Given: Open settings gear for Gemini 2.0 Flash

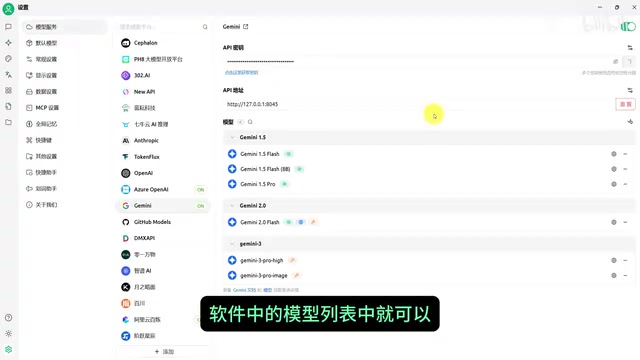Looking at the screenshot, I should pyautogui.click(x=613, y=222).
